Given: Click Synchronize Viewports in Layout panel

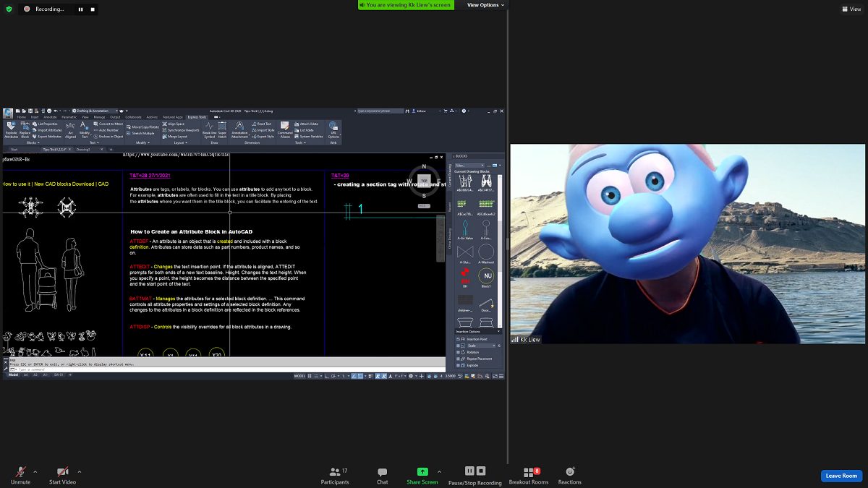Looking at the screenshot, I should pos(181,130).
